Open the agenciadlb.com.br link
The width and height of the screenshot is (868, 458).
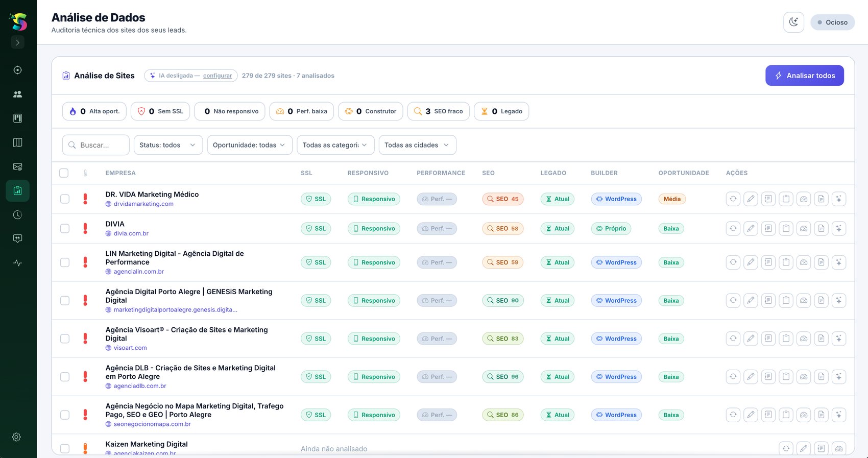[140, 386]
